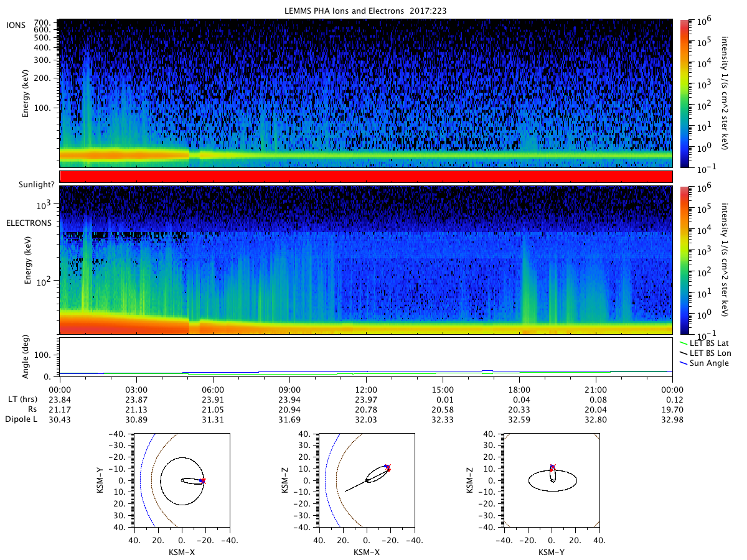Viewport: 747px width, 560px height.
Task: Click the Dipole L row label
Action: pyautogui.click(x=23, y=419)
